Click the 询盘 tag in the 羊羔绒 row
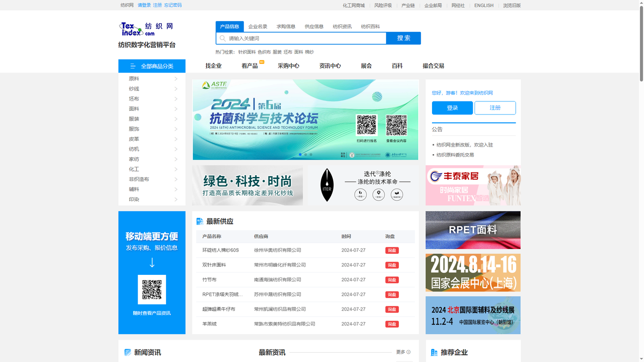644x362 pixels. click(392, 324)
